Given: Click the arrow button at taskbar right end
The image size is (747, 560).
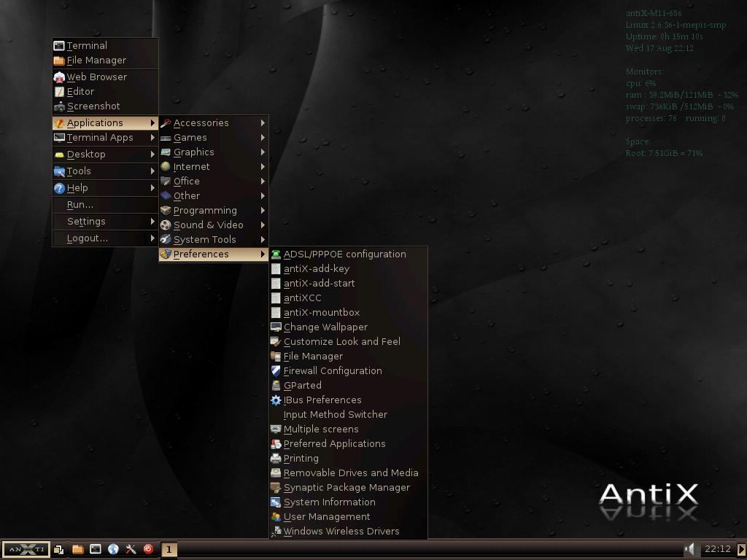Looking at the screenshot, I should pos(741,550).
